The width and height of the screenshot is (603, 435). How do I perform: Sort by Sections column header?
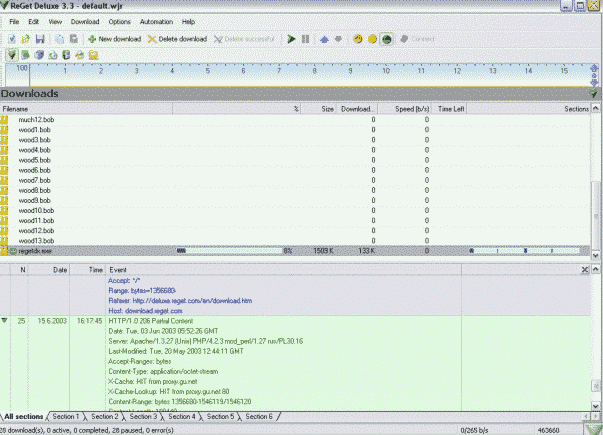[528, 109]
